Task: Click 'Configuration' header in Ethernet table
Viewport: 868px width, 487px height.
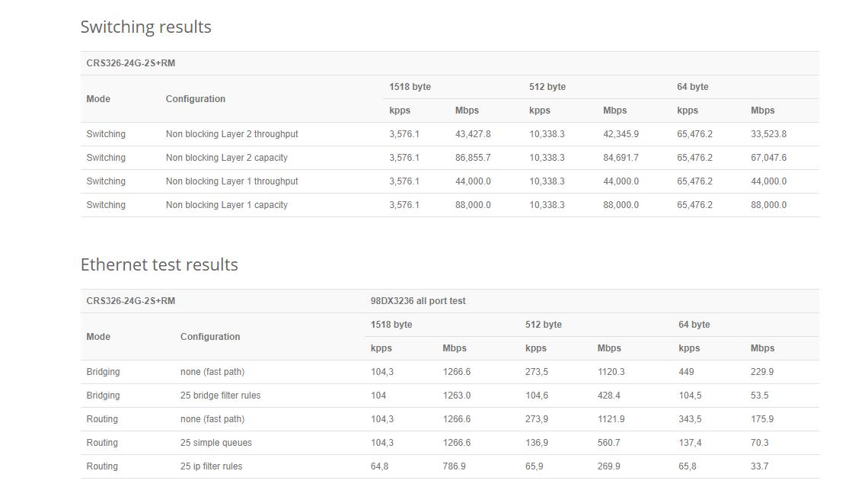Action: click(210, 336)
